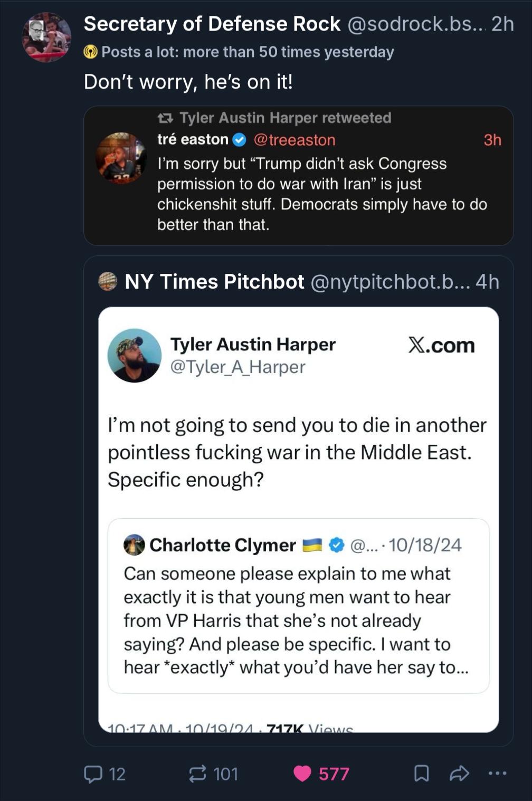Click the @treeaston handle
532x801 pixels.
[x=294, y=140]
